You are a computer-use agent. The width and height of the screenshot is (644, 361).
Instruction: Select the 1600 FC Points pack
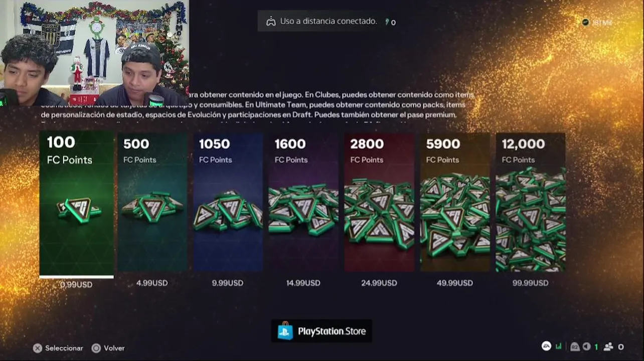(x=304, y=202)
